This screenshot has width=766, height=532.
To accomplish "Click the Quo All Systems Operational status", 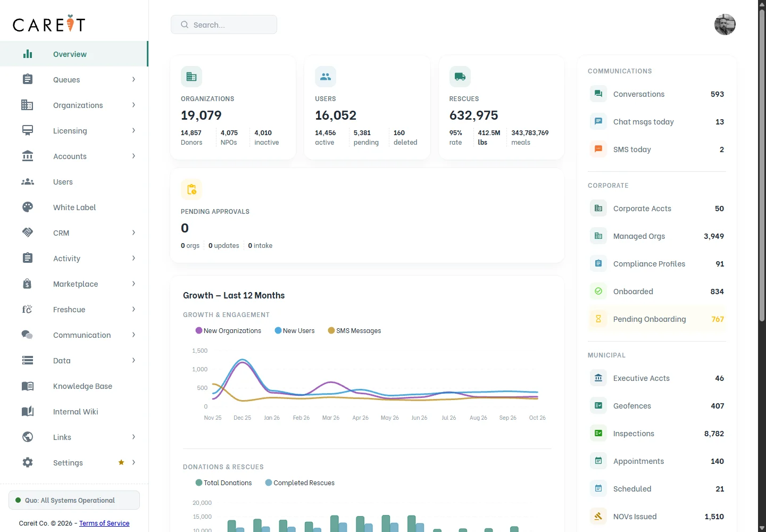I will pos(74,500).
